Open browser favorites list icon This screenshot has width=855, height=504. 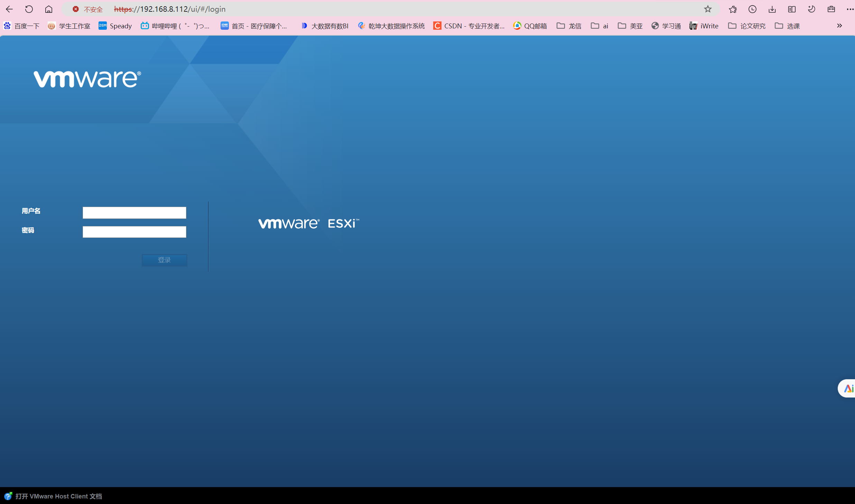coord(733,9)
